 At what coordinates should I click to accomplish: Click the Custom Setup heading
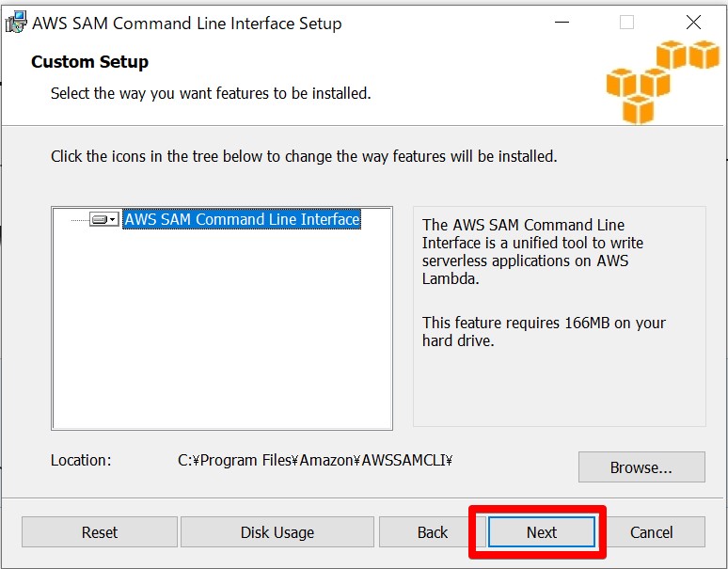89,62
